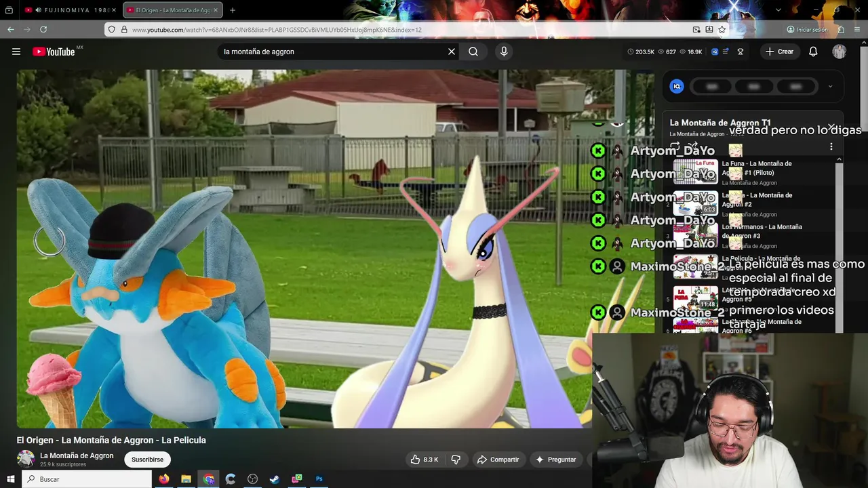Clear the search box text

[x=452, y=52]
